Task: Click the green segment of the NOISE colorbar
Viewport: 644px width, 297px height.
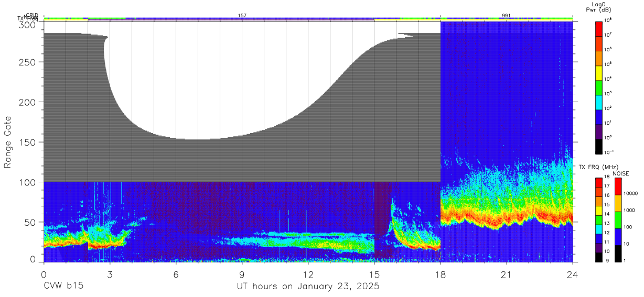Action: [618, 220]
